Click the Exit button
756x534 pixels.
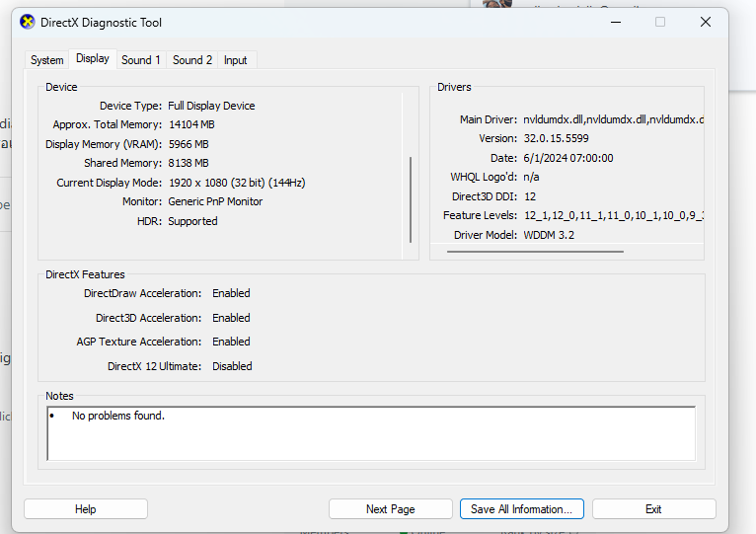[653, 509]
